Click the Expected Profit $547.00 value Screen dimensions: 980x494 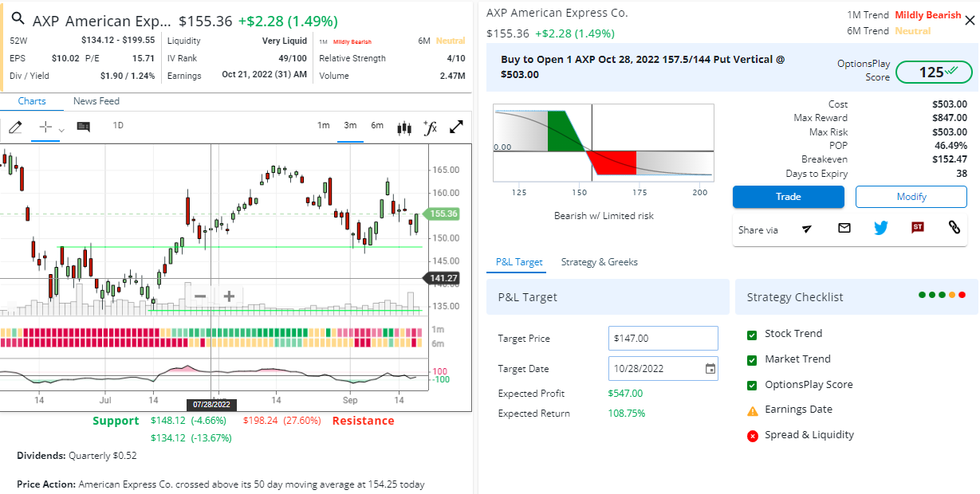pyautogui.click(x=625, y=394)
